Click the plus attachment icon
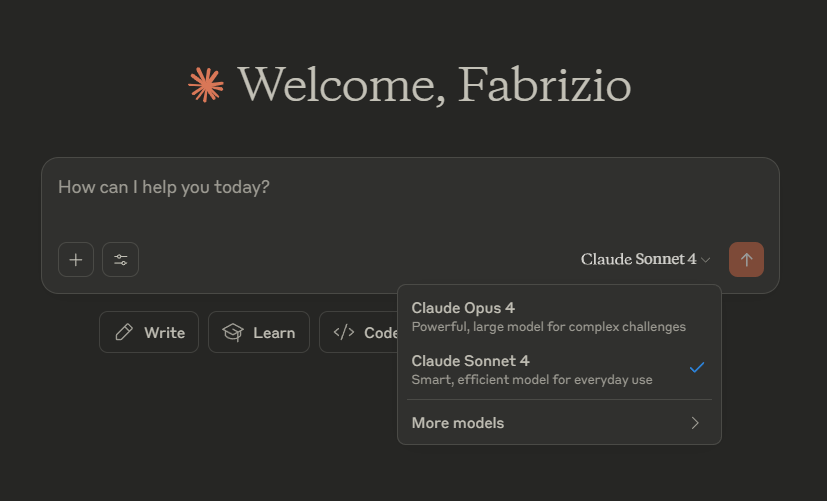This screenshot has height=501, width=827. click(76, 259)
